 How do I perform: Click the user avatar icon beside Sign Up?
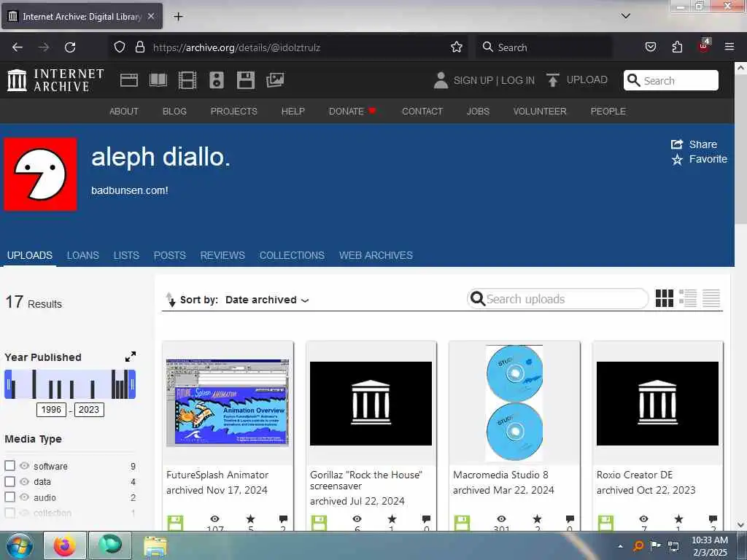pyautogui.click(x=441, y=80)
